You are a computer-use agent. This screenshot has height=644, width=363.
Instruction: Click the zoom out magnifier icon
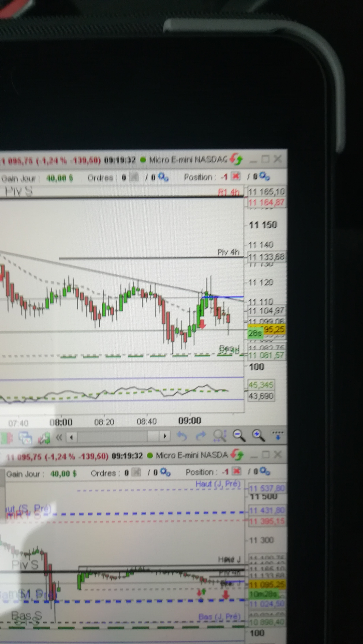click(x=239, y=435)
